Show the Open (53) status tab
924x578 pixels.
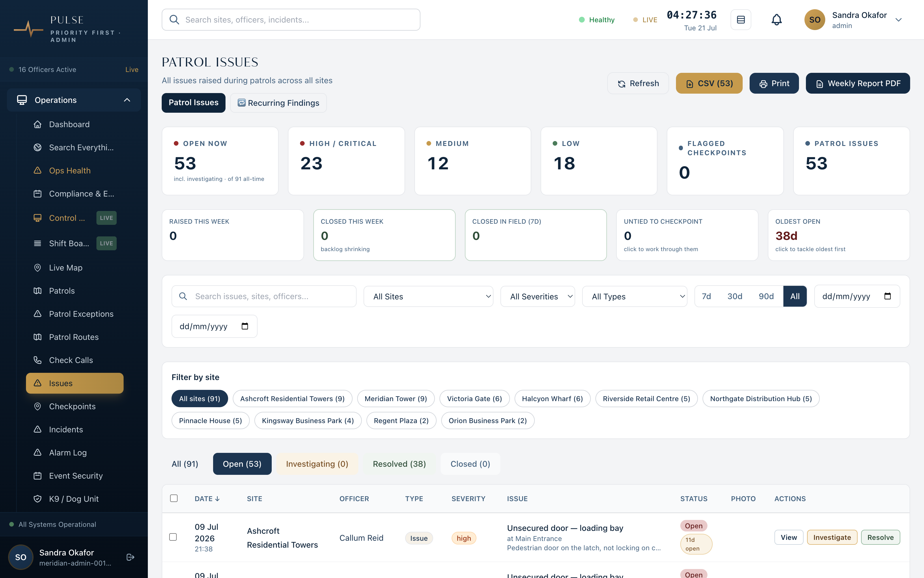[x=242, y=464]
